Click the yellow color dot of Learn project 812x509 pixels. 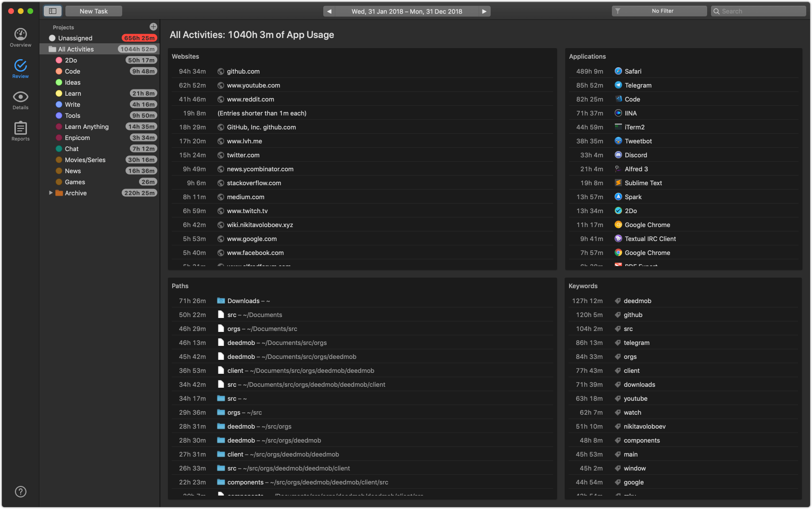point(59,93)
